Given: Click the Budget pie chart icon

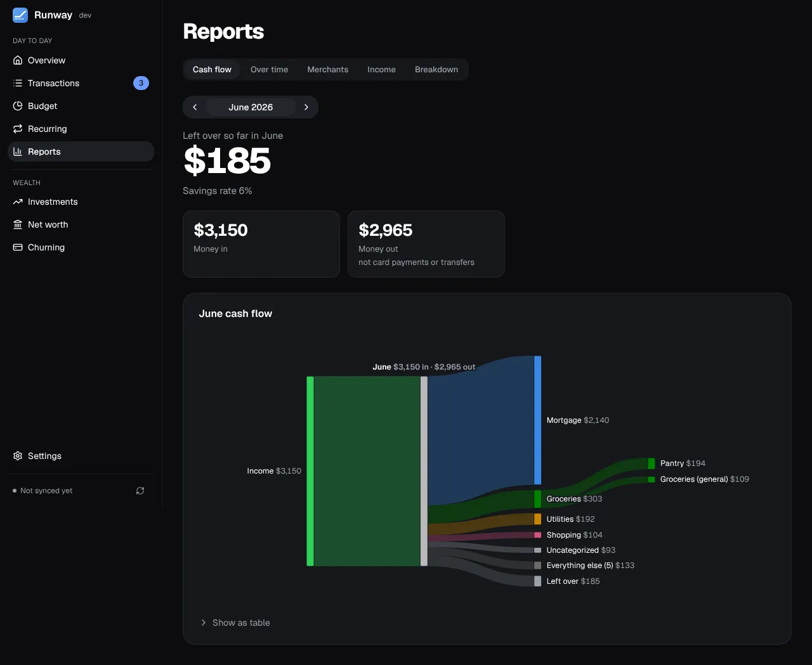Looking at the screenshot, I should (18, 106).
